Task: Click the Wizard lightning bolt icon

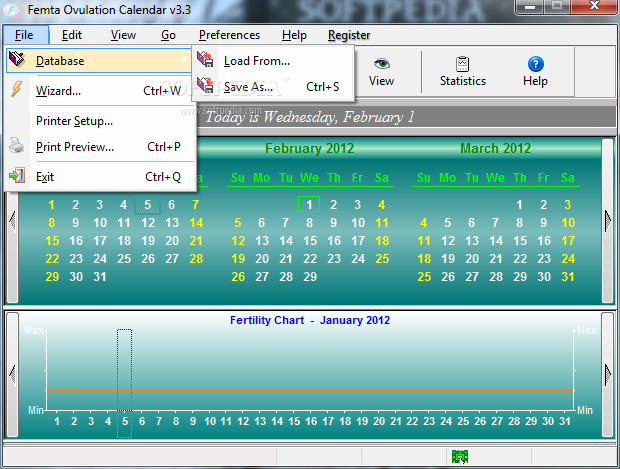Action: tap(17, 89)
